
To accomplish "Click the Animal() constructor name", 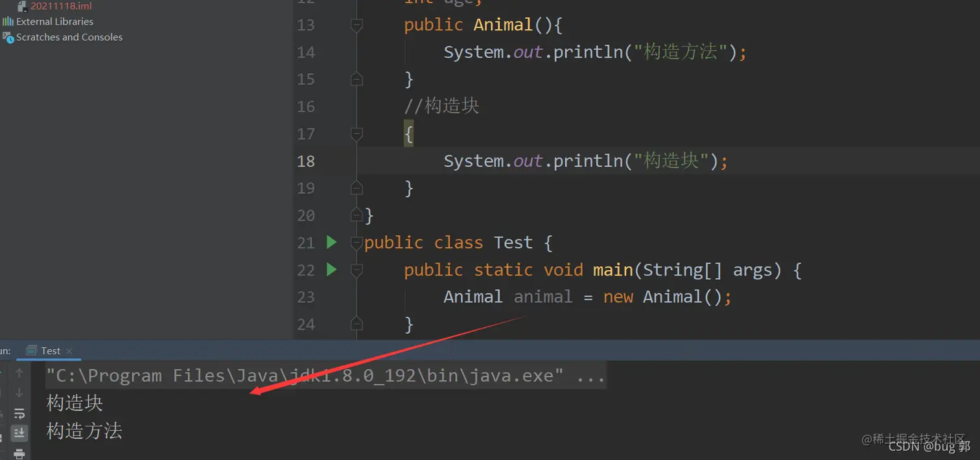I will (503, 25).
